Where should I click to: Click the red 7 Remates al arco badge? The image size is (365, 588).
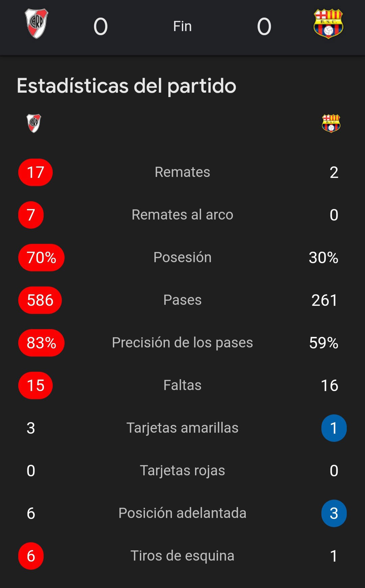click(x=31, y=215)
